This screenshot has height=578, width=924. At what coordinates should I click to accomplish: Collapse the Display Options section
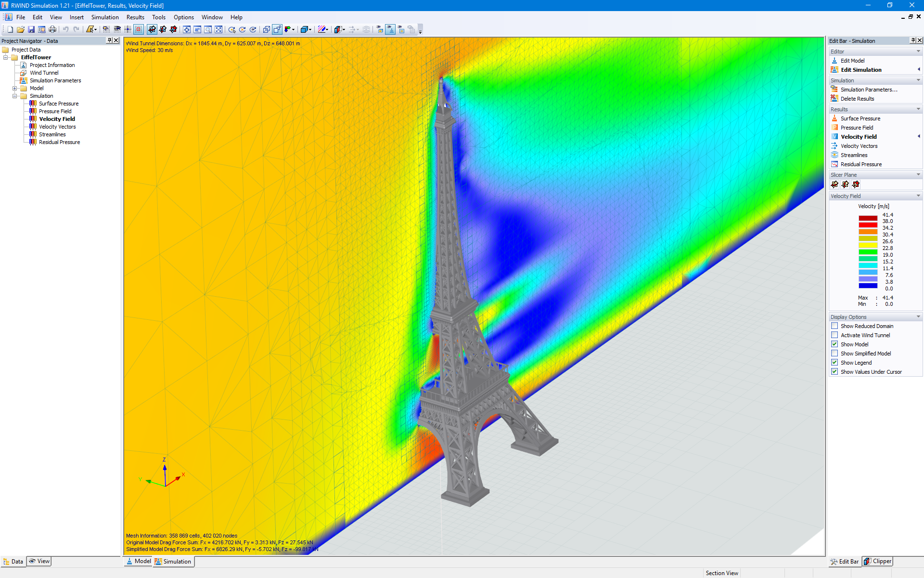point(918,317)
